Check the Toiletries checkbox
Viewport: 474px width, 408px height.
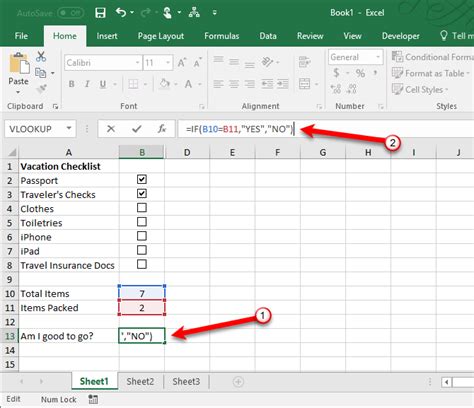pyautogui.click(x=142, y=222)
